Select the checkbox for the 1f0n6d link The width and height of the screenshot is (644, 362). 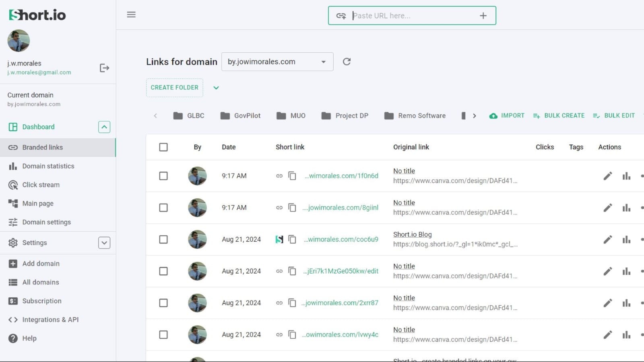tap(163, 176)
